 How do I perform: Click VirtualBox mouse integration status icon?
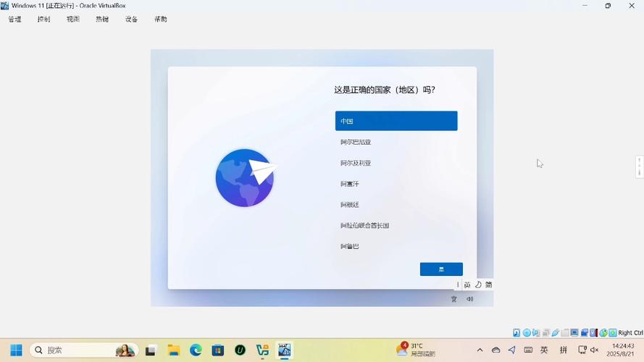(x=603, y=332)
